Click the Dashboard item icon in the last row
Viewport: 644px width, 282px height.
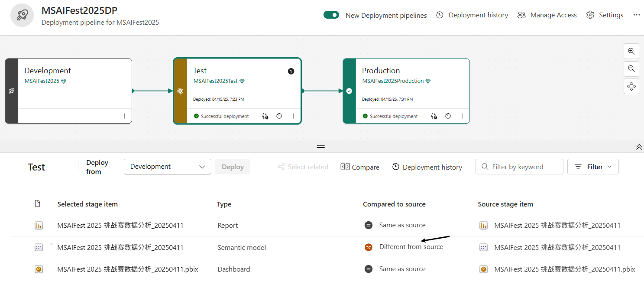(39, 269)
